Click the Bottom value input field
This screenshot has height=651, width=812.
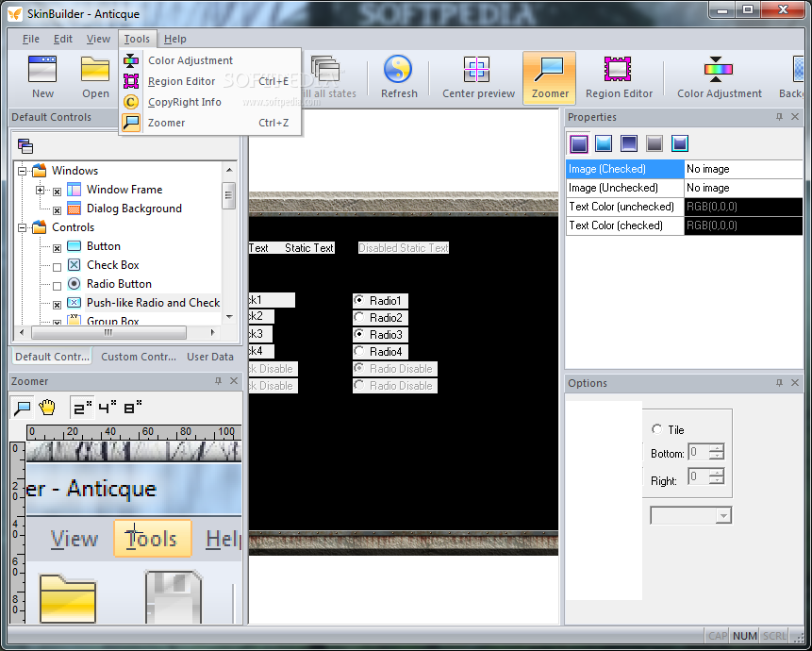pyautogui.click(x=699, y=452)
